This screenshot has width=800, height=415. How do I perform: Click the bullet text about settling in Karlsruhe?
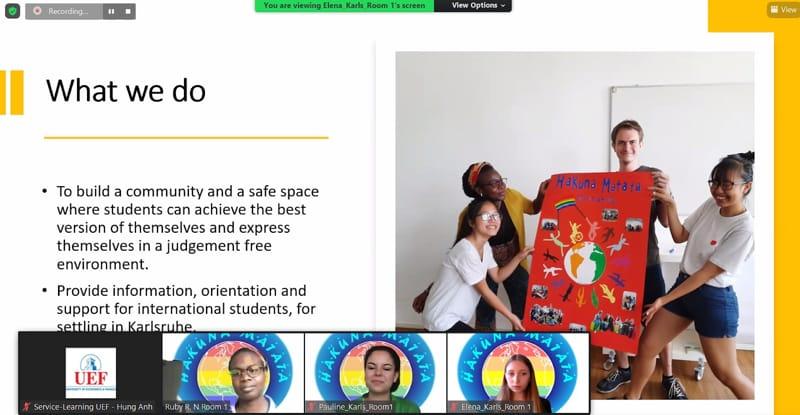click(186, 308)
